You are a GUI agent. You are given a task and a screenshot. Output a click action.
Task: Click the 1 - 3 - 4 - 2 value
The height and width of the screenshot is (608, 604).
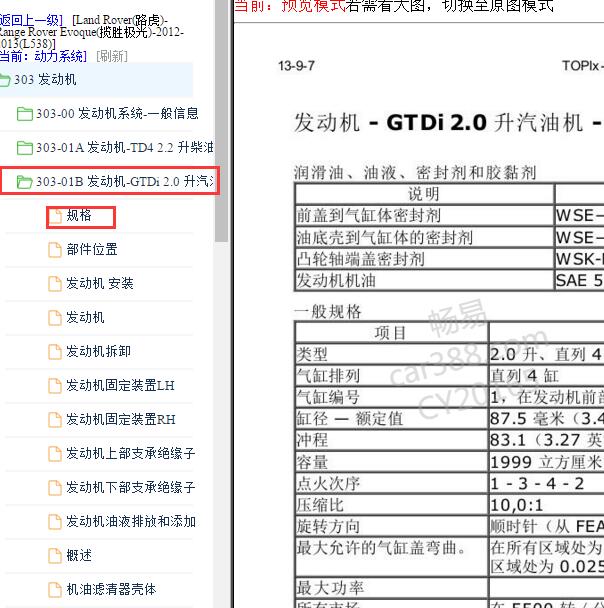click(537, 484)
